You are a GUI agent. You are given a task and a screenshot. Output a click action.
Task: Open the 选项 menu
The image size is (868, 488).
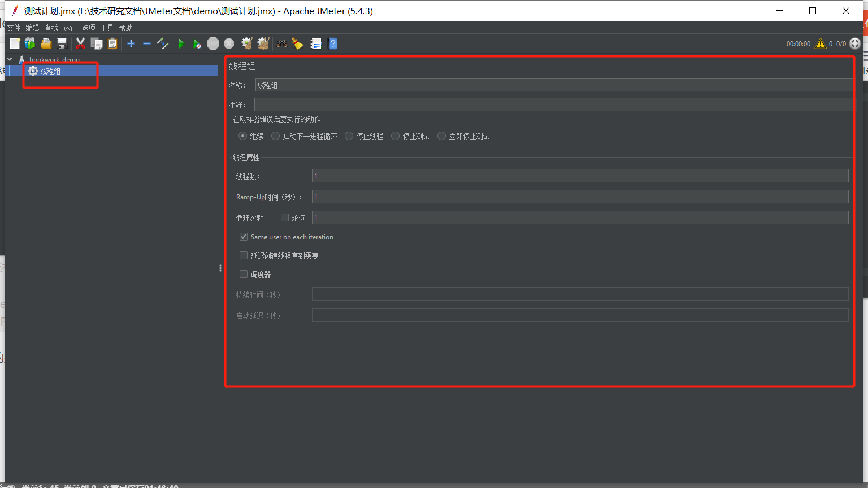coord(88,28)
